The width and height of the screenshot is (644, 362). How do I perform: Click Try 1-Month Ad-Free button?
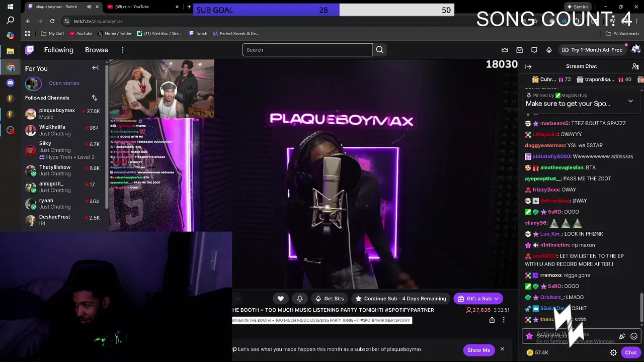[x=592, y=50]
